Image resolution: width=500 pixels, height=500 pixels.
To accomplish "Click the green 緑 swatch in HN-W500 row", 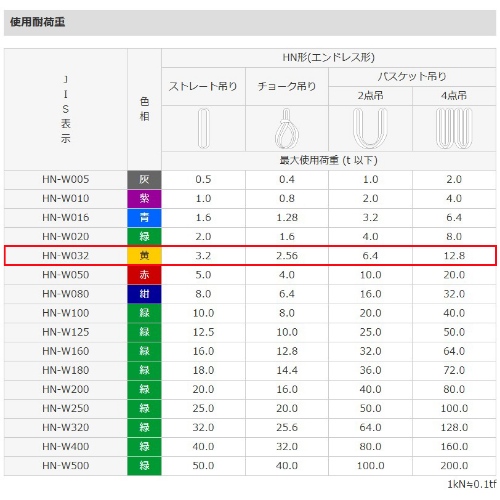I will point(144,466).
